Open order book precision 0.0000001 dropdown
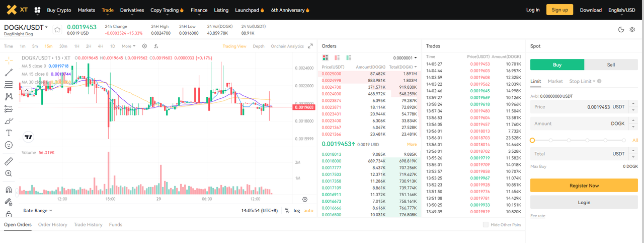 (405, 57)
